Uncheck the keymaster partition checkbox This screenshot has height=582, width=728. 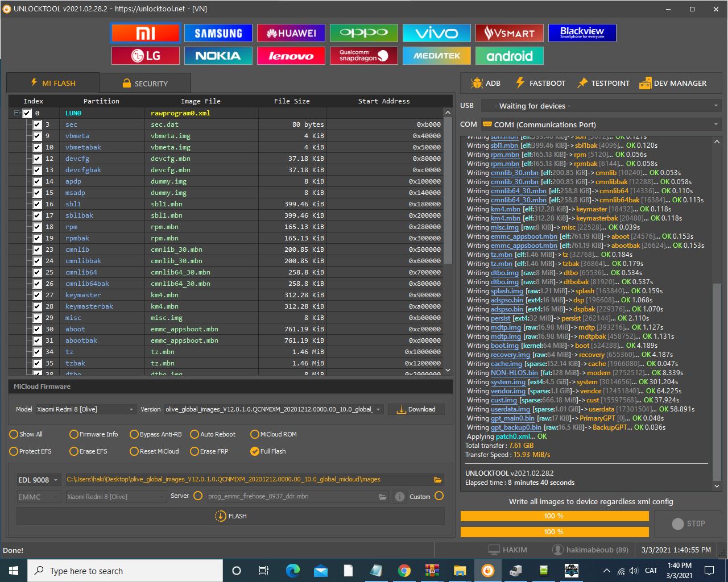[x=37, y=295]
